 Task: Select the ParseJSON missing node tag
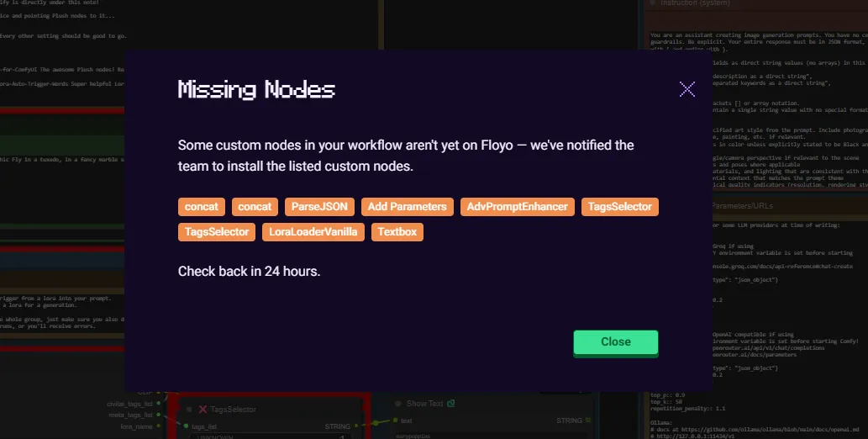click(319, 207)
